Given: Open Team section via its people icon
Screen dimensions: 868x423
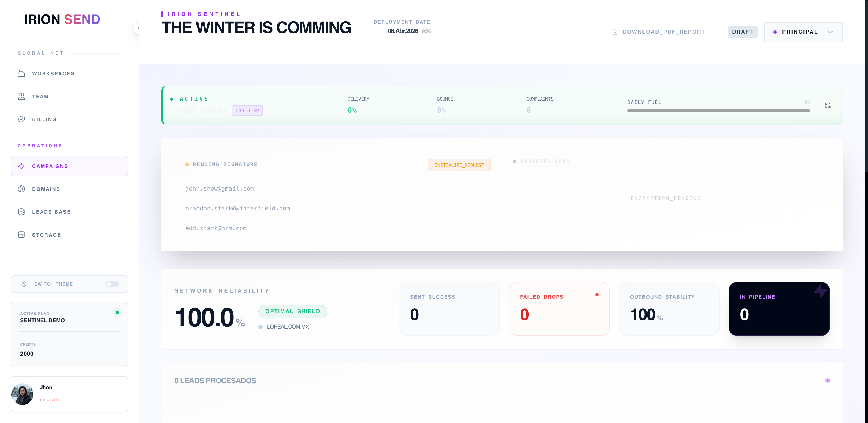Looking at the screenshot, I should (21, 96).
